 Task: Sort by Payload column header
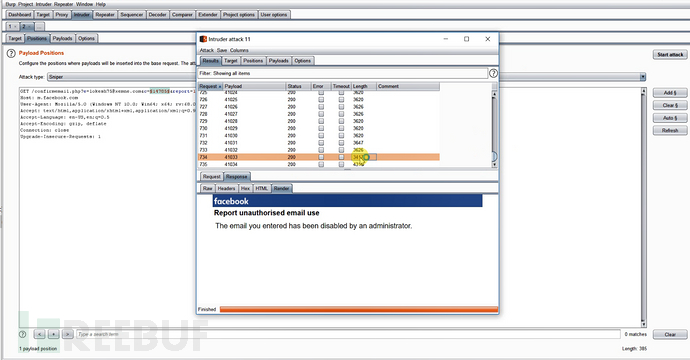[254, 86]
